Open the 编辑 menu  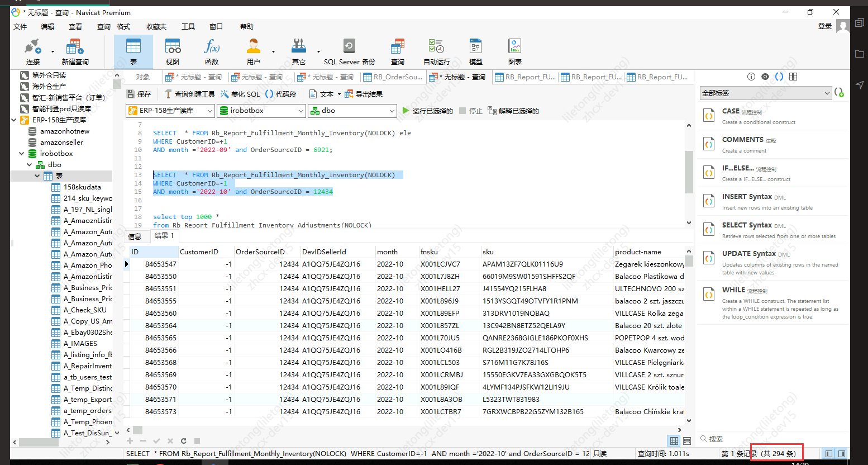(47, 26)
